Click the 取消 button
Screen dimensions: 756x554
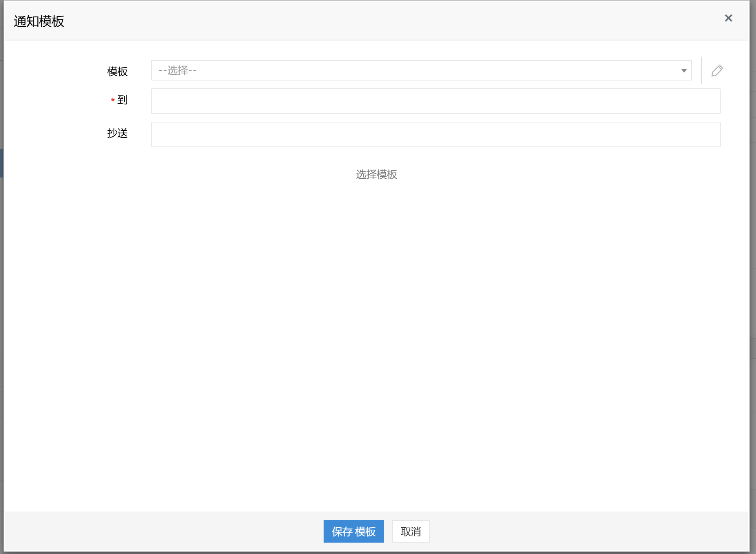410,531
